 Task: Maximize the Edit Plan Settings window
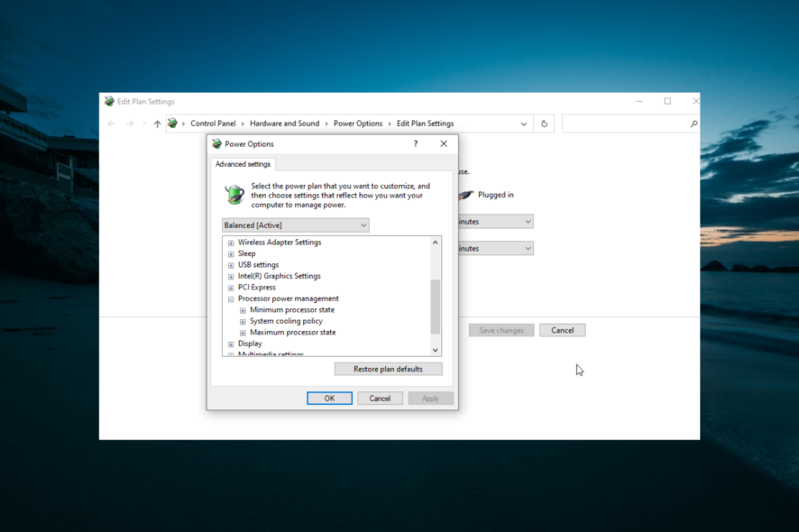pos(667,101)
